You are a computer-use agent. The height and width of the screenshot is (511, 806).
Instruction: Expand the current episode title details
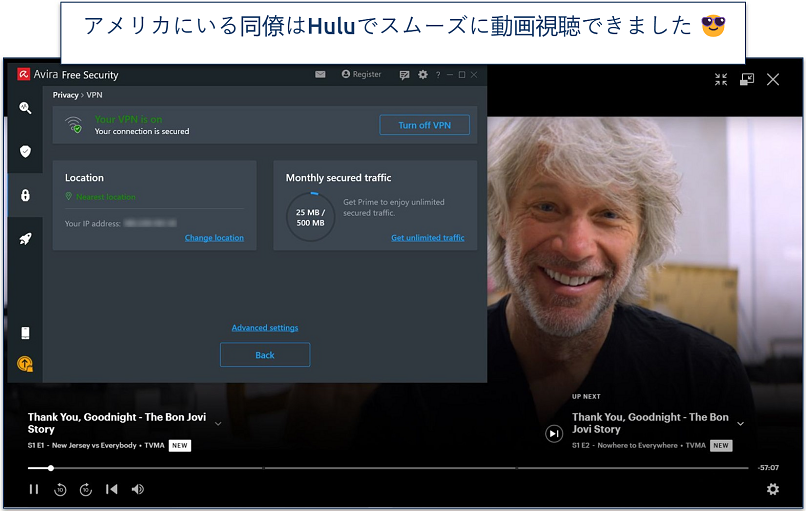(218, 423)
